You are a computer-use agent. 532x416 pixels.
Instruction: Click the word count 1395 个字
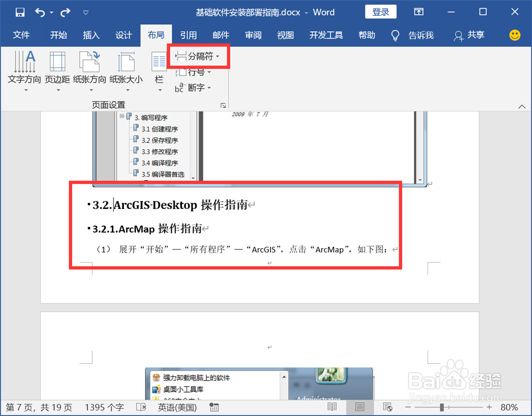[x=104, y=407]
